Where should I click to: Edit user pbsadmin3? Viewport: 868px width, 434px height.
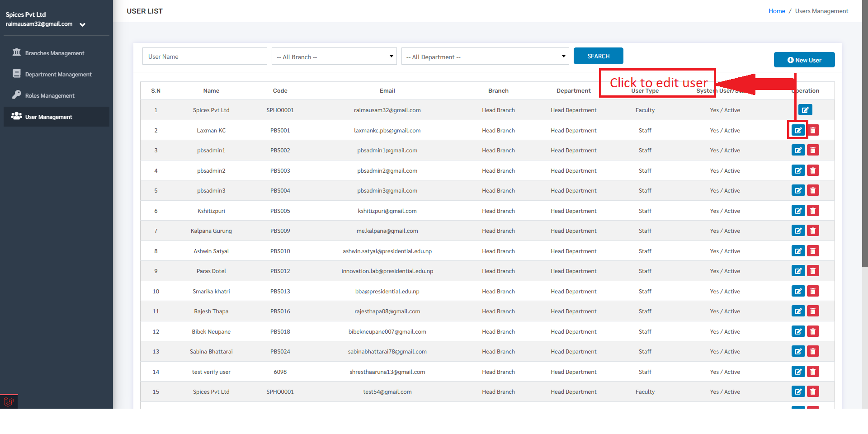[x=798, y=190]
